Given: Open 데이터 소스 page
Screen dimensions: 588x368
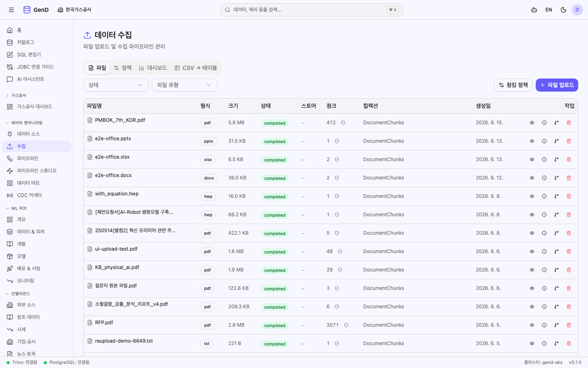Looking at the screenshot, I should click(x=37, y=134).
